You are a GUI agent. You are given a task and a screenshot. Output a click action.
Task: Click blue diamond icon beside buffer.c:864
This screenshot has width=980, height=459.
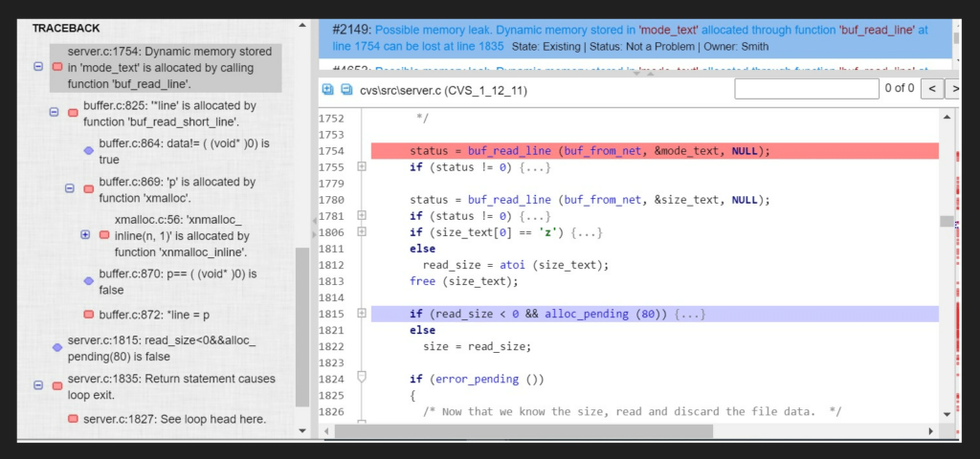point(89,150)
